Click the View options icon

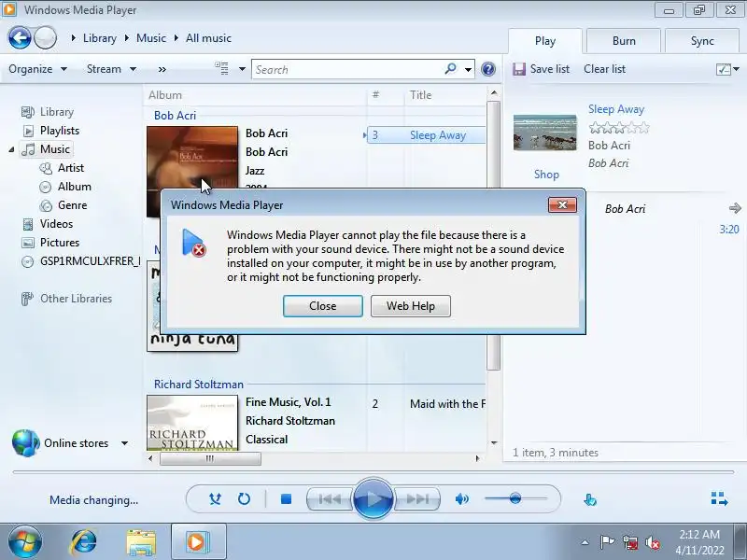click(221, 68)
